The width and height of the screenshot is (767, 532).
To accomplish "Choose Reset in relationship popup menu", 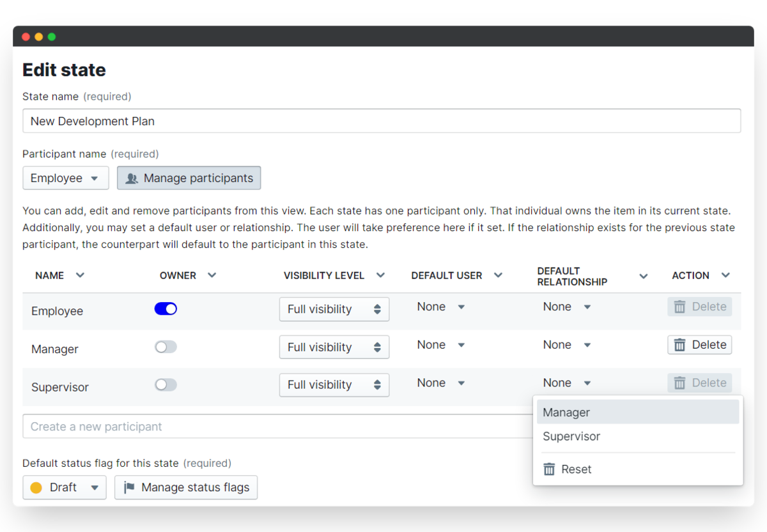I will coord(638,469).
